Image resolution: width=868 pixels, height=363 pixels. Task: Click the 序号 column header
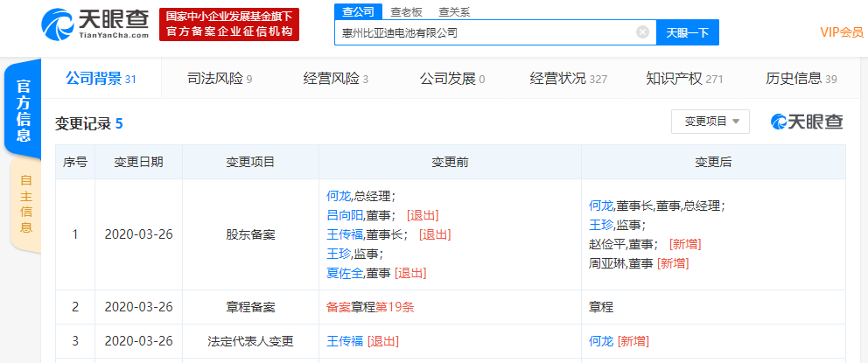pos(74,162)
